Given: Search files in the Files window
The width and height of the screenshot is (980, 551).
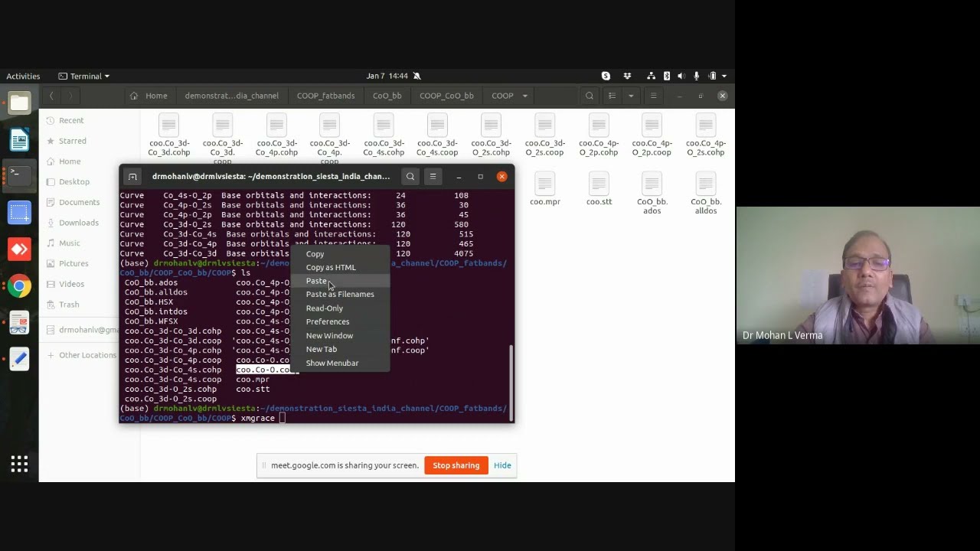Looking at the screenshot, I should 589,96.
